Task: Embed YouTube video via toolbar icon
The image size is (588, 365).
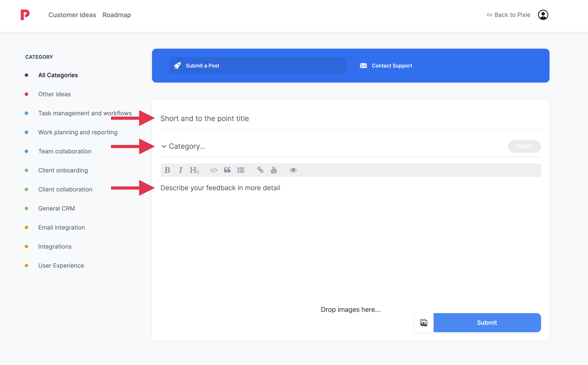Action: pos(274,170)
